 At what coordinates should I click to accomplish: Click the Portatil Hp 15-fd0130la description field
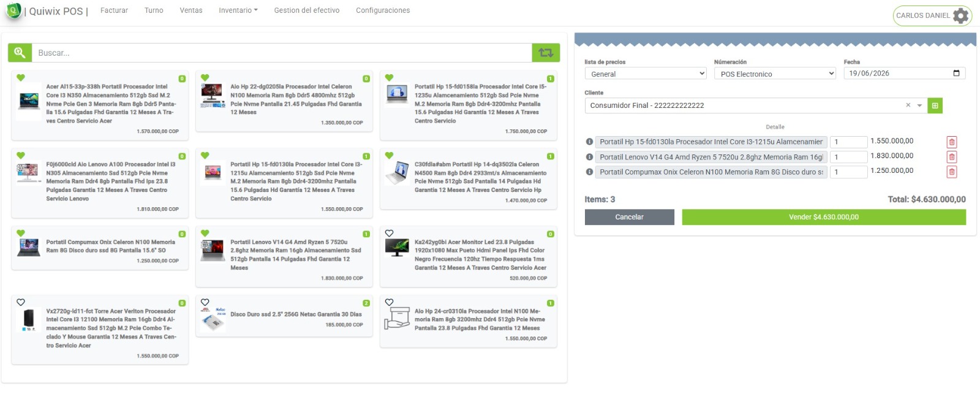point(711,142)
